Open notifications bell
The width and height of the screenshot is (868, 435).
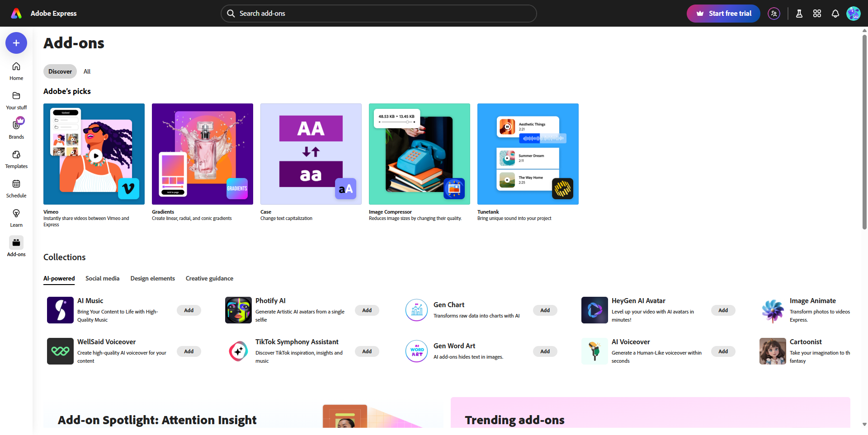click(835, 14)
